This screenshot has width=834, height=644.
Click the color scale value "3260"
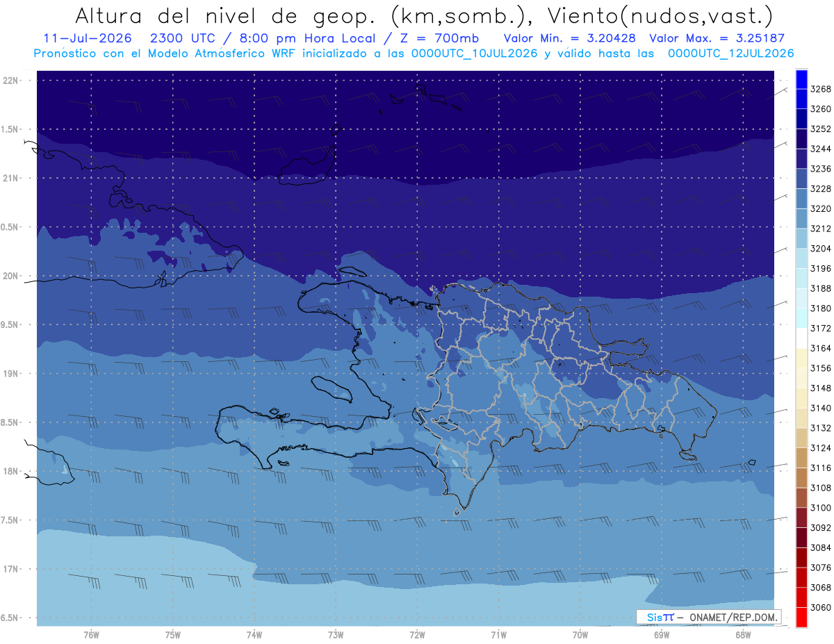click(821, 109)
